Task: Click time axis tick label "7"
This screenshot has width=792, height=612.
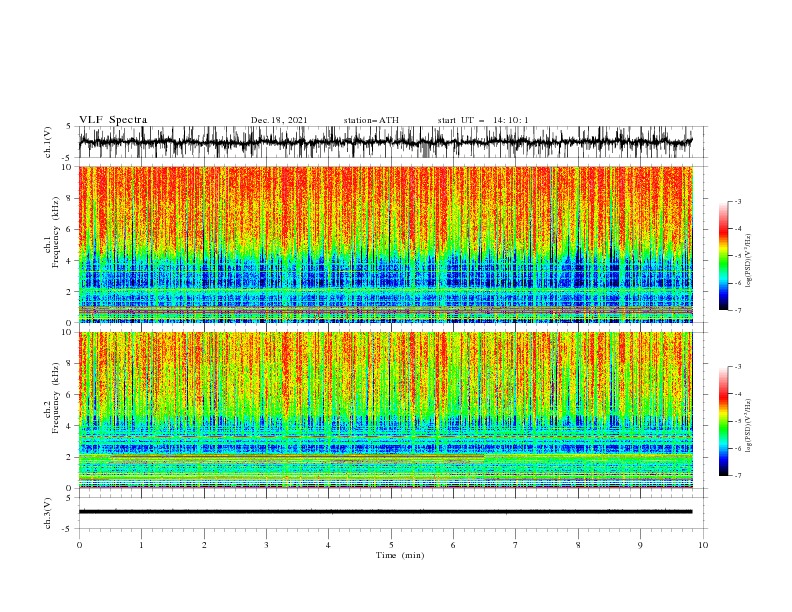Action: click(516, 545)
